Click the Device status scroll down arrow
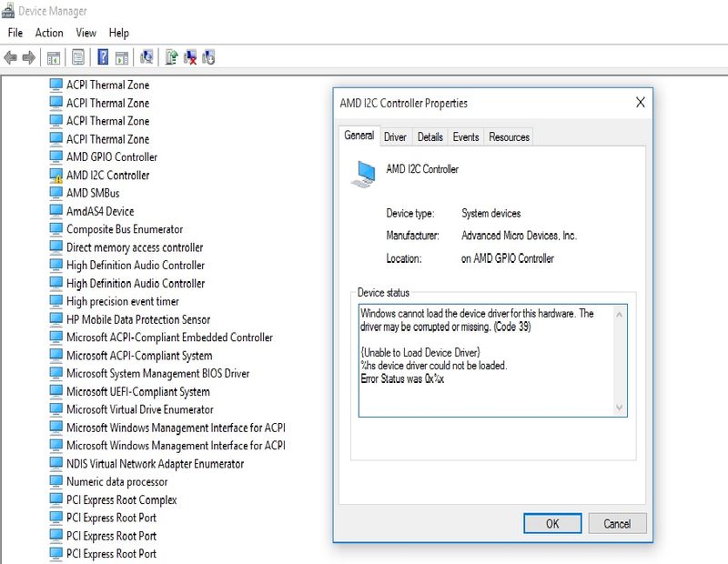This screenshot has height=564, width=728. [619, 408]
